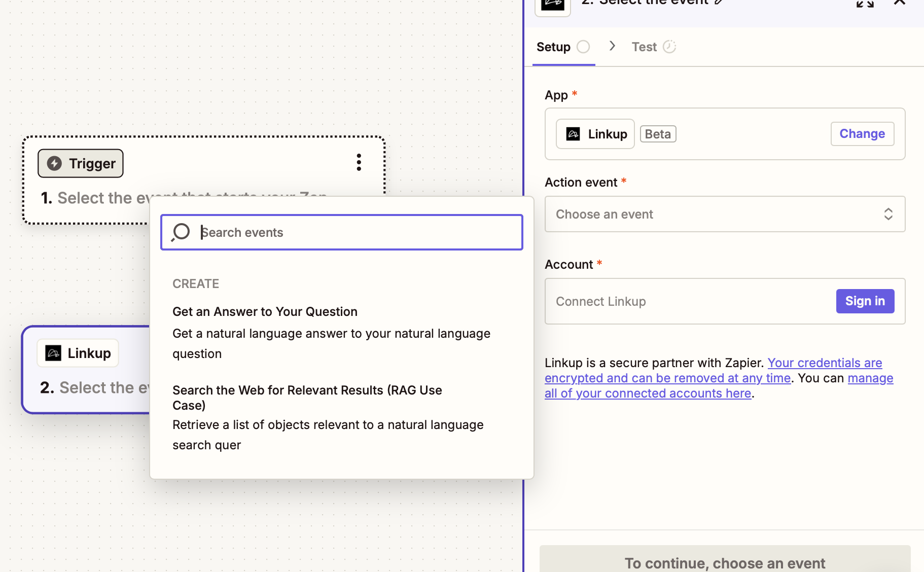Click the Test status clock indicator

(669, 47)
